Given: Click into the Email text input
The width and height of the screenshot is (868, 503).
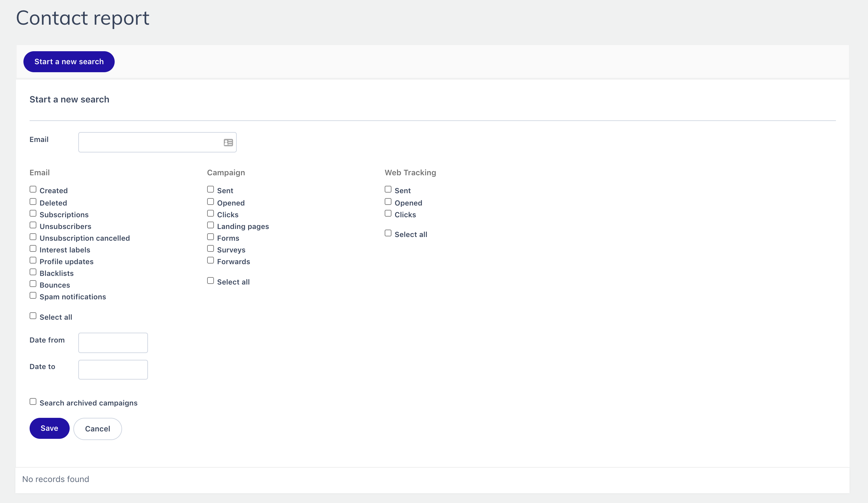Looking at the screenshot, I should [150, 142].
